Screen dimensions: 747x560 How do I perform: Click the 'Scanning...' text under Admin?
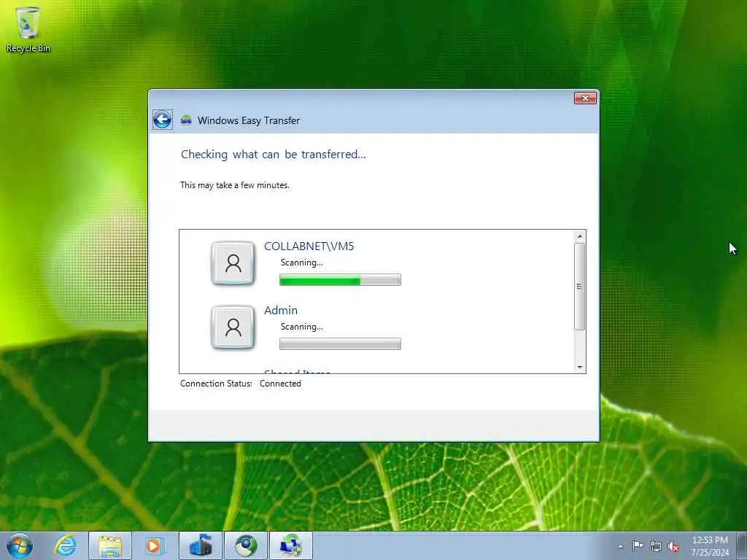301,327
